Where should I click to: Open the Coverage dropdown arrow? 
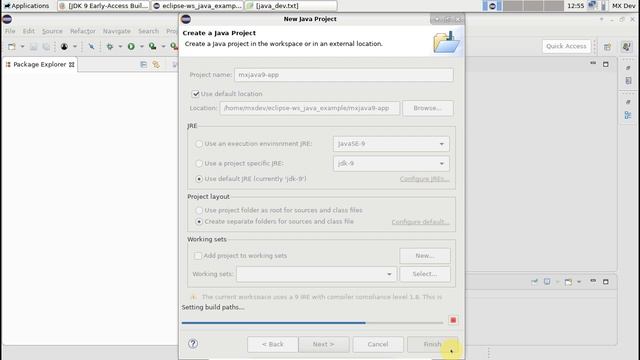(x=163, y=47)
